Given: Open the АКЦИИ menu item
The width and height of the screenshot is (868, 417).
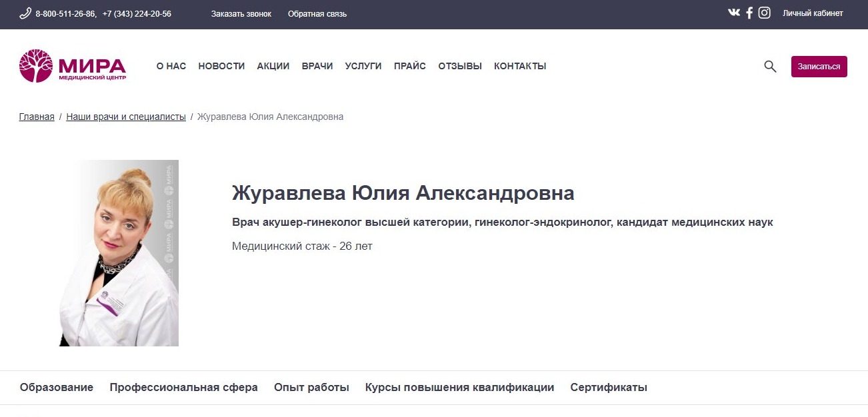Looking at the screenshot, I should (273, 66).
